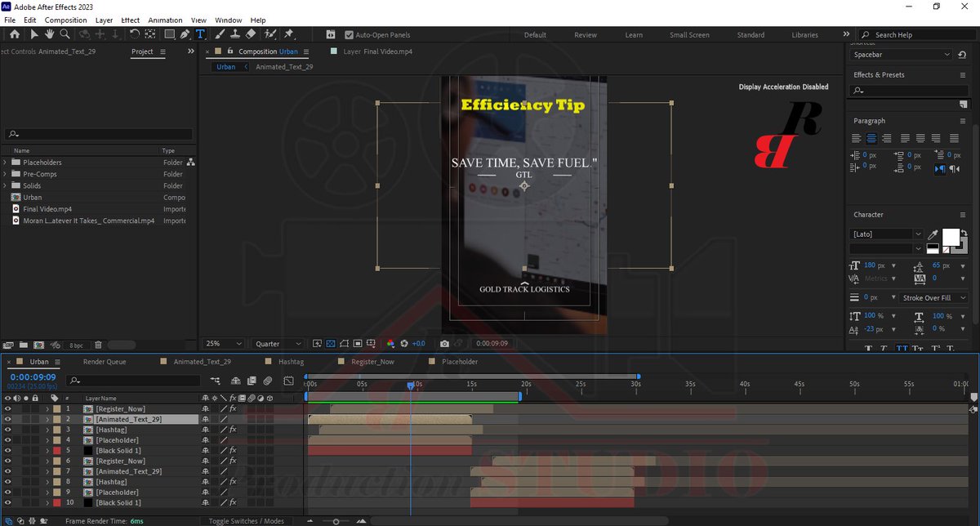The image size is (980, 526).
Task: Expand layer 2 Animated_Text_29 properties
Action: point(47,419)
